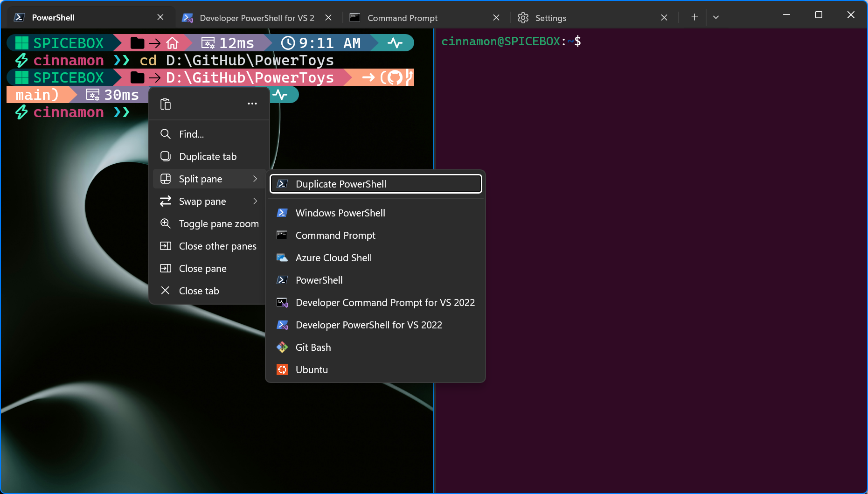Click the Command Prompt tab icon
The height and width of the screenshot is (494, 868).
point(355,18)
